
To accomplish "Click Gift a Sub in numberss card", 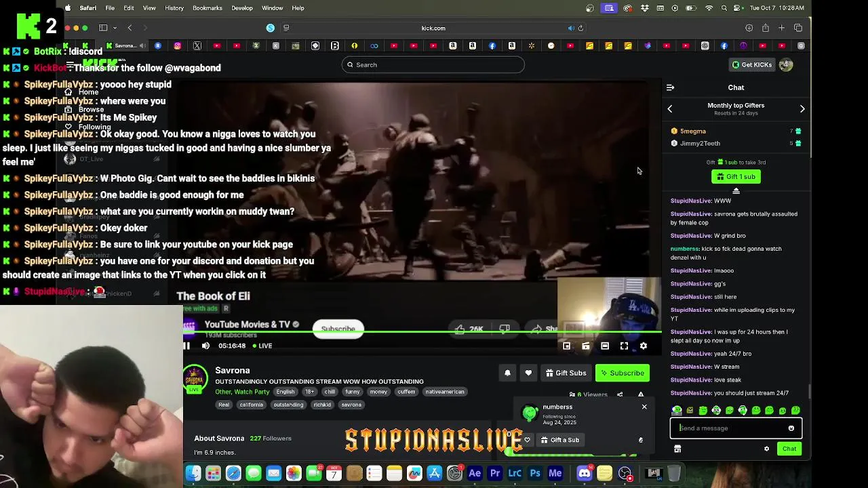I will click(x=560, y=440).
